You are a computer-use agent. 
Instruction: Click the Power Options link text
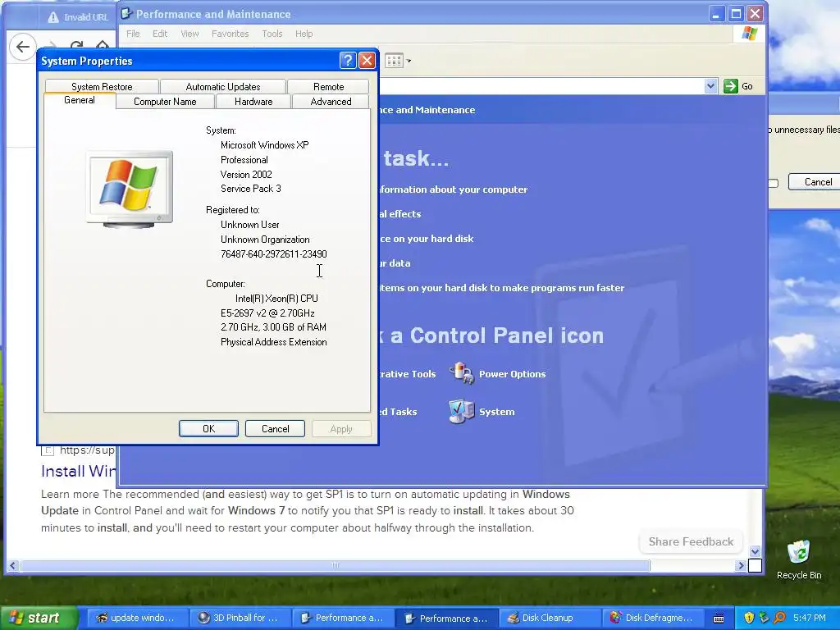[x=512, y=374]
